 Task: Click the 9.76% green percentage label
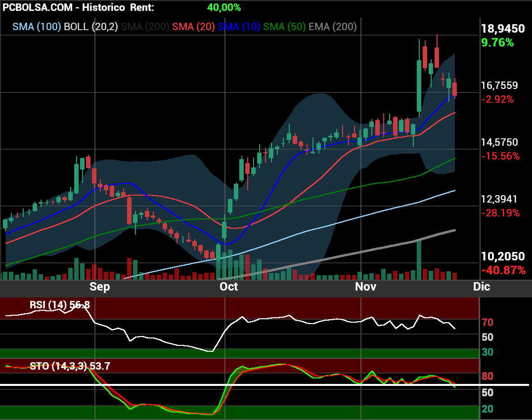497,42
